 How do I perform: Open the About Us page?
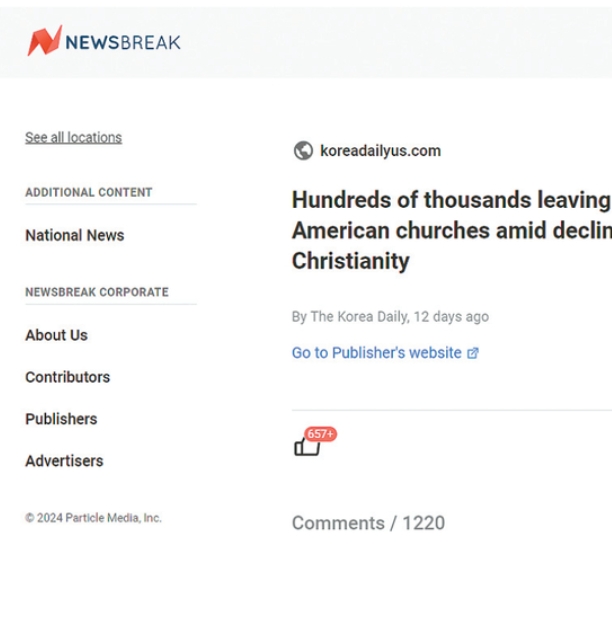click(x=56, y=335)
